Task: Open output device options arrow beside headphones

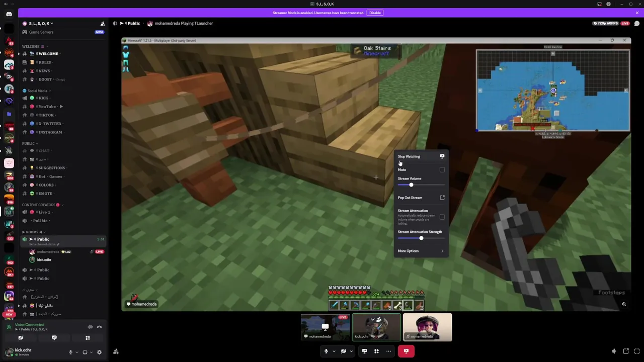Action: pyautogui.click(x=91, y=352)
